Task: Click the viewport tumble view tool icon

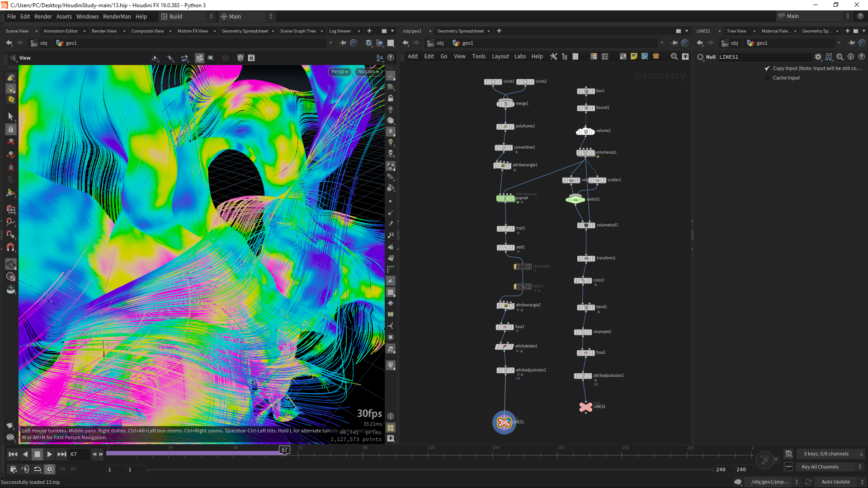Action: [155, 58]
